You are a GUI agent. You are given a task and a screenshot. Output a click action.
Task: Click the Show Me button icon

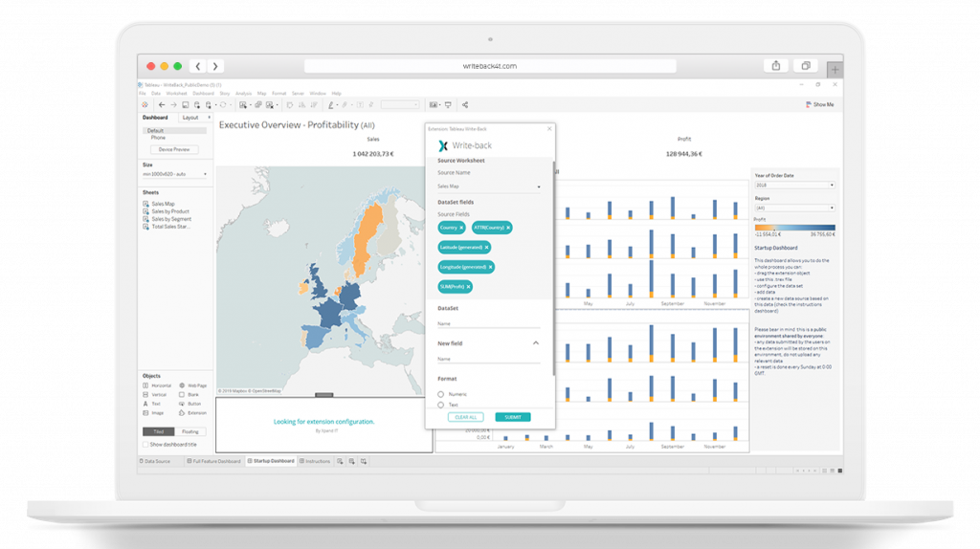coord(809,104)
